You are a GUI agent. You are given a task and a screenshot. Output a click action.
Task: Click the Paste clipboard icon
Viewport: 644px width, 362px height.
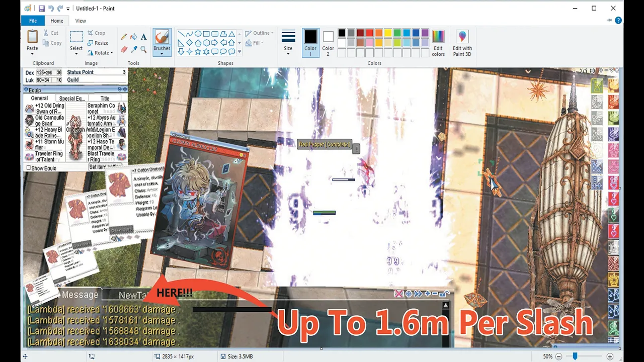32,37
